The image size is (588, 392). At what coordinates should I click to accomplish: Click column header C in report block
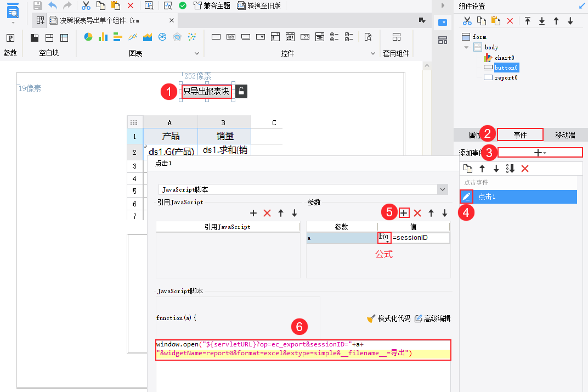pyautogui.click(x=274, y=123)
